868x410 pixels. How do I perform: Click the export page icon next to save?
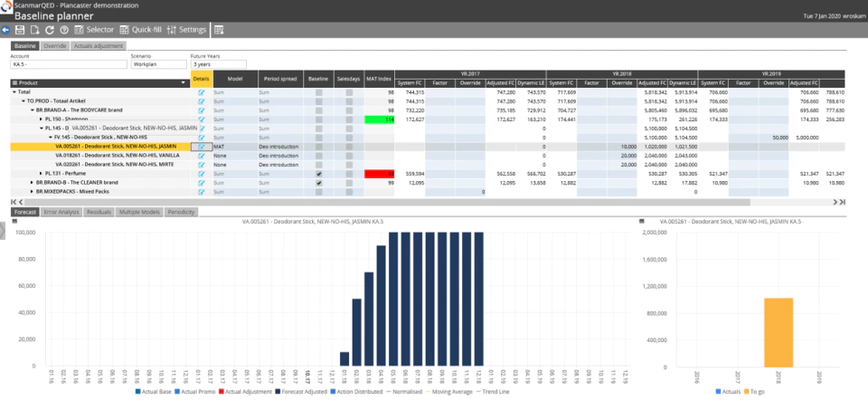point(35,30)
